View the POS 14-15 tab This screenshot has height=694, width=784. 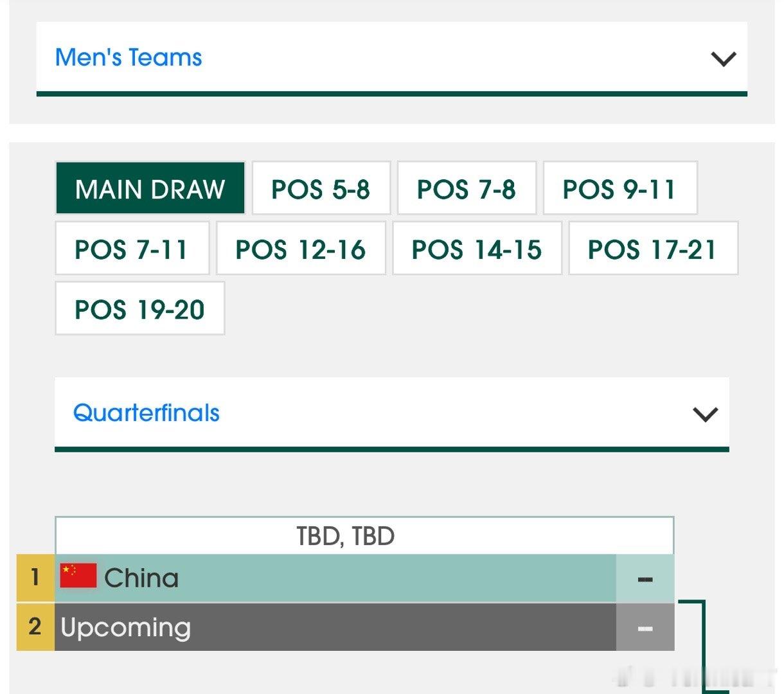click(x=477, y=249)
